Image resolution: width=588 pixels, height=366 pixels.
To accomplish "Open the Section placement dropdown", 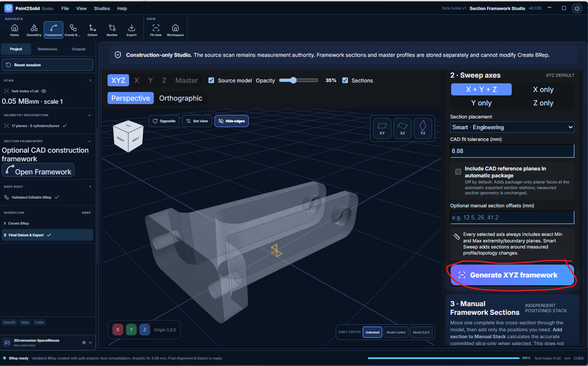I will [x=512, y=127].
